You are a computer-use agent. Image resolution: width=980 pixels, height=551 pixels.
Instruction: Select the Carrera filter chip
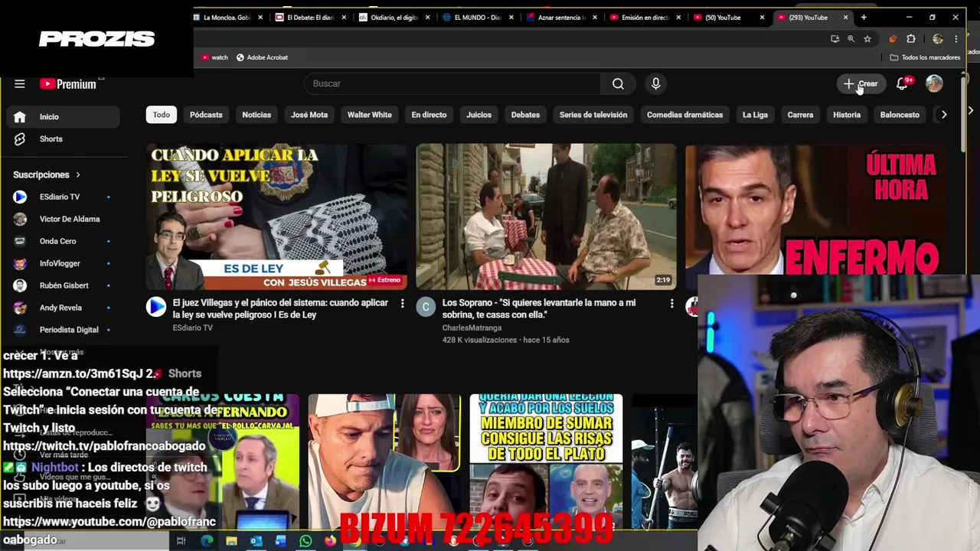pyautogui.click(x=800, y=115)
